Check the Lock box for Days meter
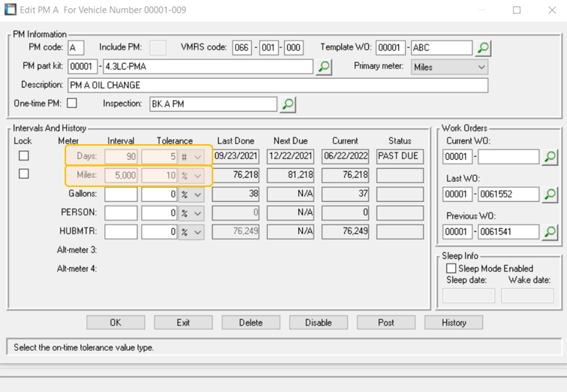The image size is (567, 392). [x=24, y=155]
